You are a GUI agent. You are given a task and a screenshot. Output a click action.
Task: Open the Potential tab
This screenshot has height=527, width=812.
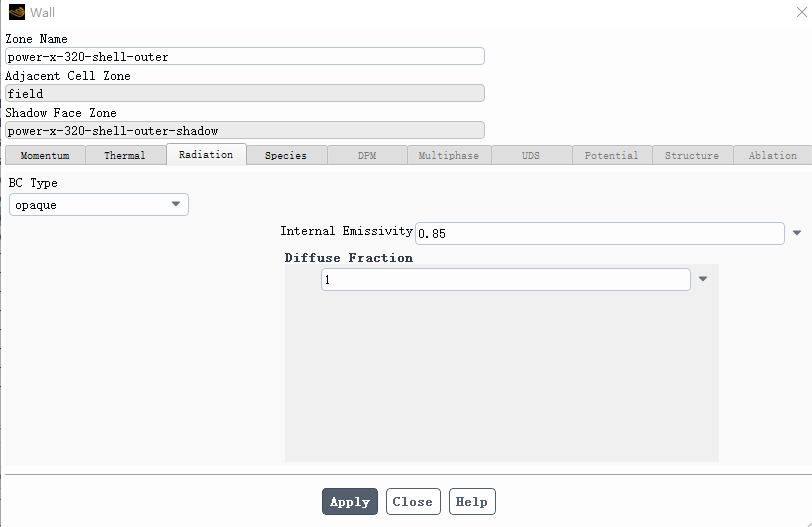coord(611,156)
